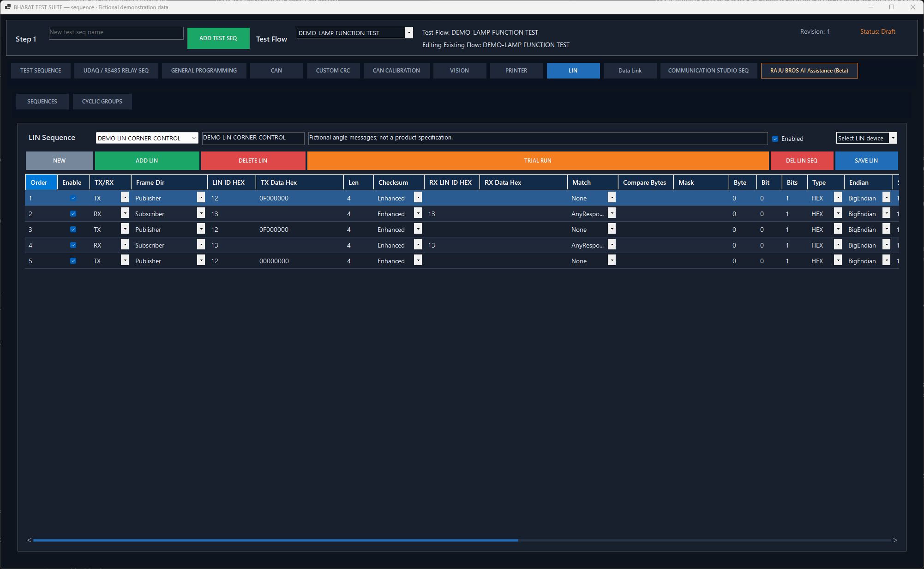Screen dimensions: 924x569
Task: Uncheck Enable checkbox in row 1
Action: tap(73, 198)
